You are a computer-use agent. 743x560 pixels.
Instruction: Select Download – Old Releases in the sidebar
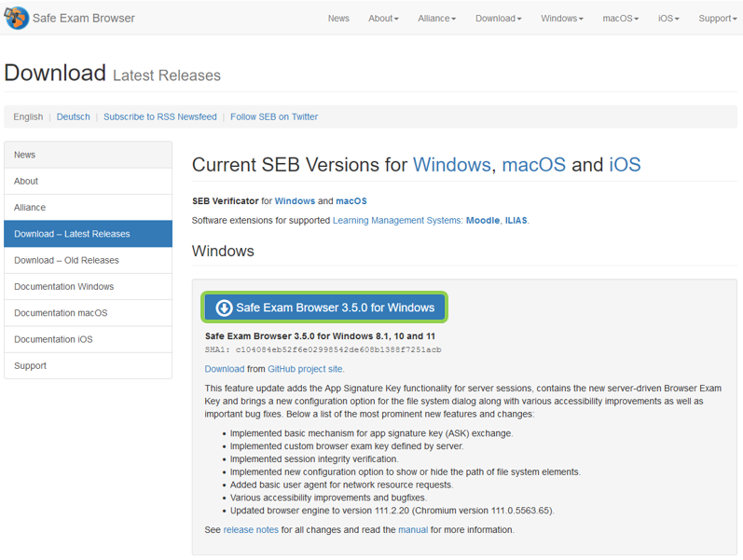pos(66,261)
